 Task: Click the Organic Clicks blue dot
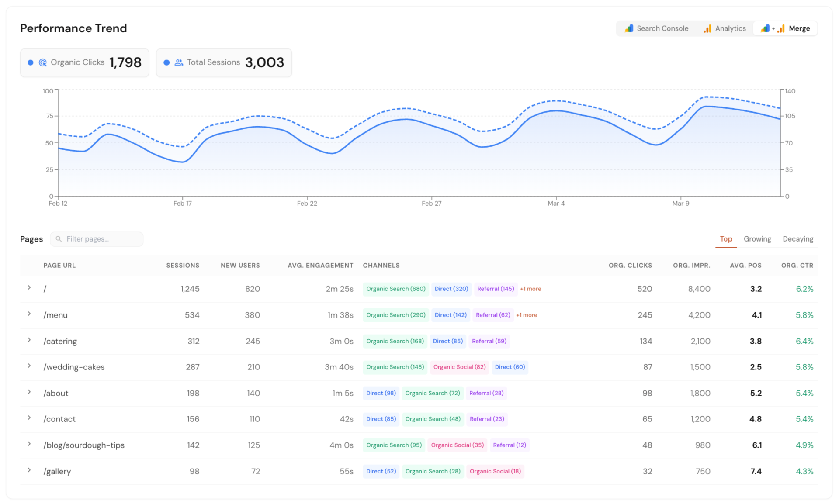click(31, 62)
